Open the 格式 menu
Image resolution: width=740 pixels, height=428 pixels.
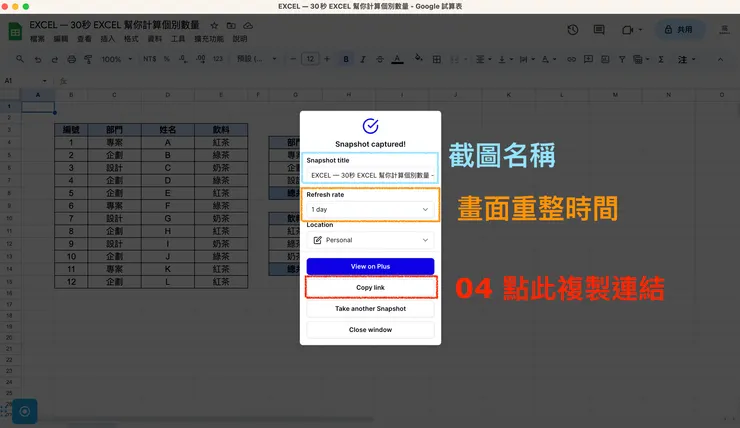coord(131,39)
